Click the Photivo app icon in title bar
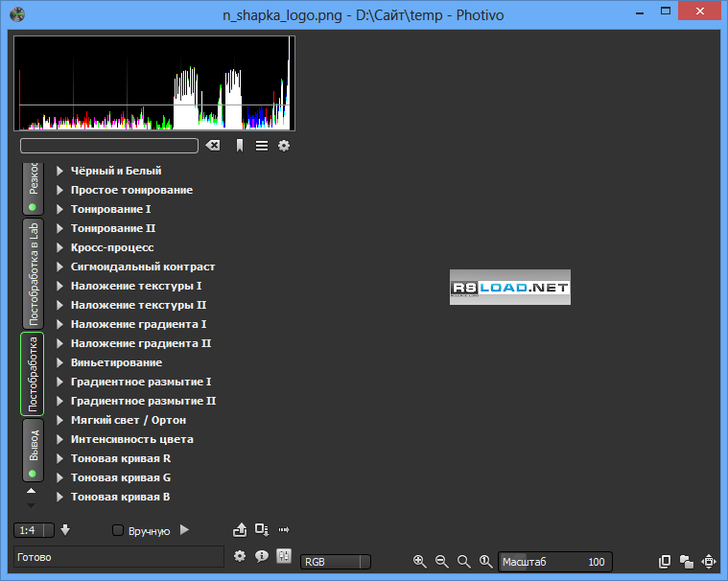The image size is (728, 581). [17, 14]
